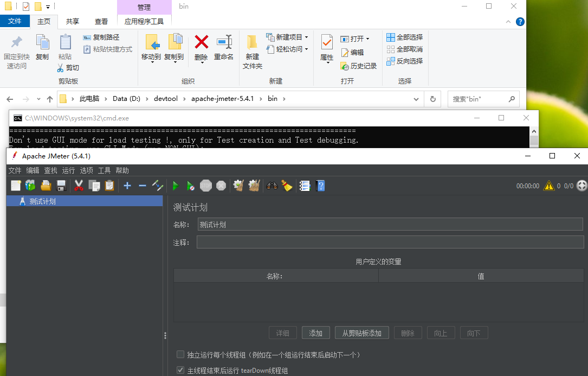The image size is (588, 376).
Task: Sort variables by 名称 column header
Action: point(276,276)
